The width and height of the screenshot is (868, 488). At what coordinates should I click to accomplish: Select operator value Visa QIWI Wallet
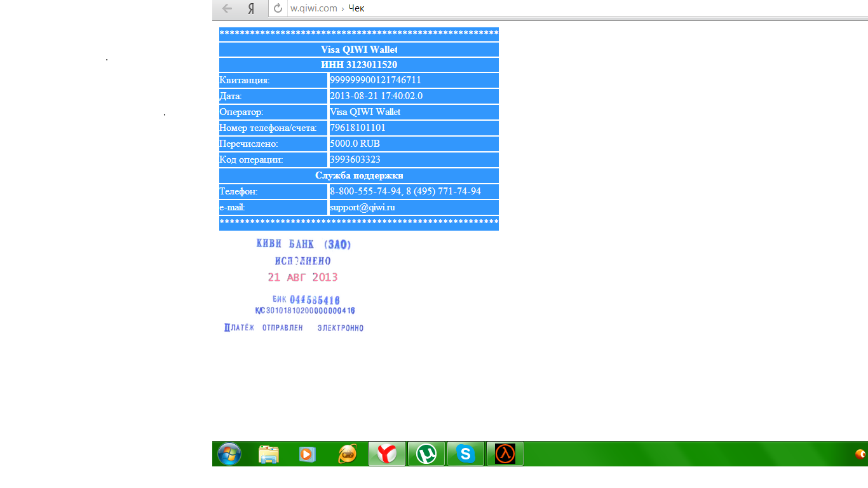tap(365, 112)
